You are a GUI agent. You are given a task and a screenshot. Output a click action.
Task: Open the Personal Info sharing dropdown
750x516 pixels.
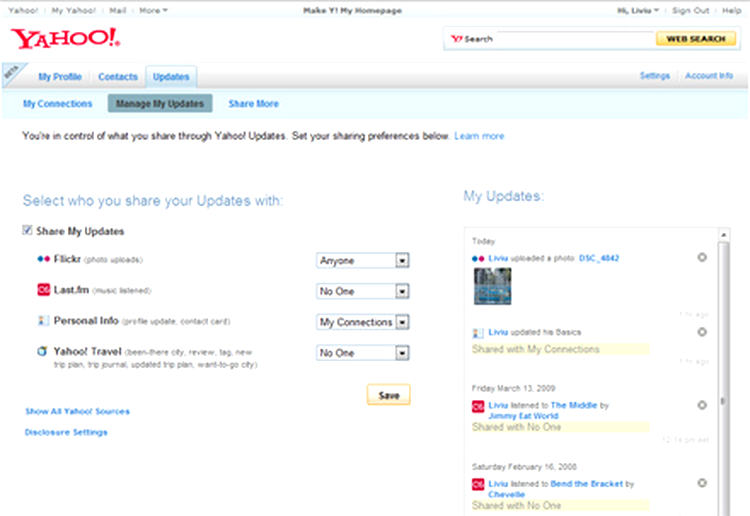pyautogui.click(x=363, y=322)
